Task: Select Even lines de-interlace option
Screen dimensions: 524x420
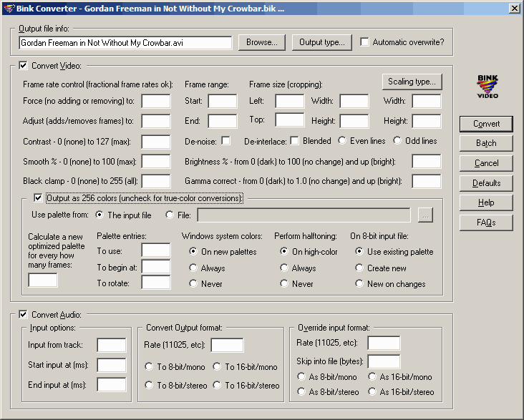Action: (x=342, y=141)
